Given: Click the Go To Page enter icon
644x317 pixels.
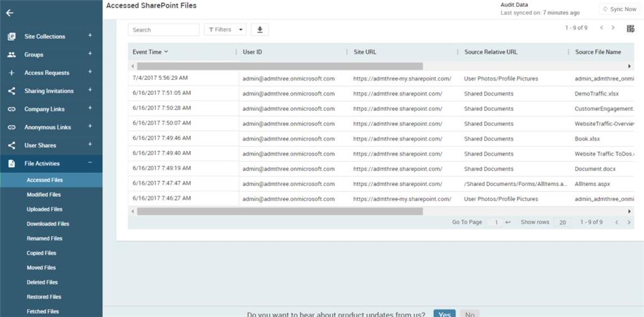Looking at the screenshot, I should [x=508, y=222].
